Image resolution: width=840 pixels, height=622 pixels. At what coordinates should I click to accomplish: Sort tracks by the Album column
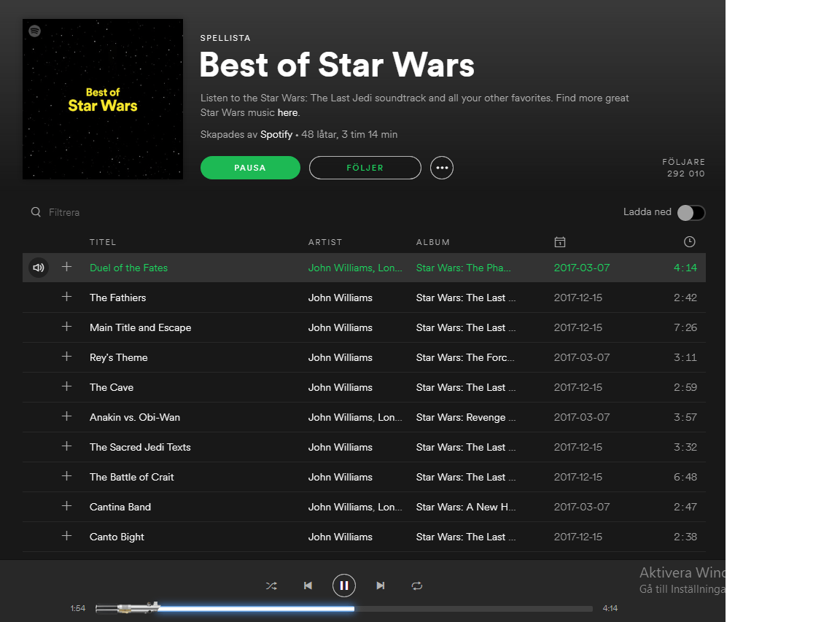(433, 242)
